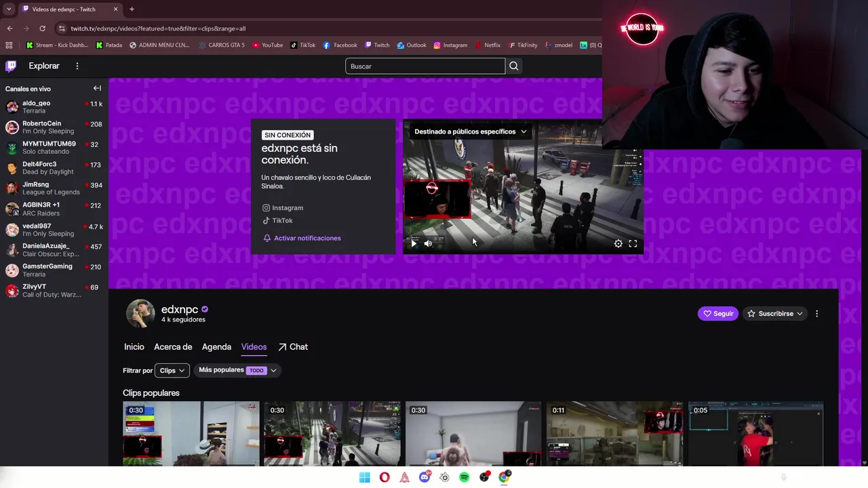Expand Destinado a públicos específicos label
Image resolution: width=868 pixels, height=488 pixels.
(x=470, y=131)
